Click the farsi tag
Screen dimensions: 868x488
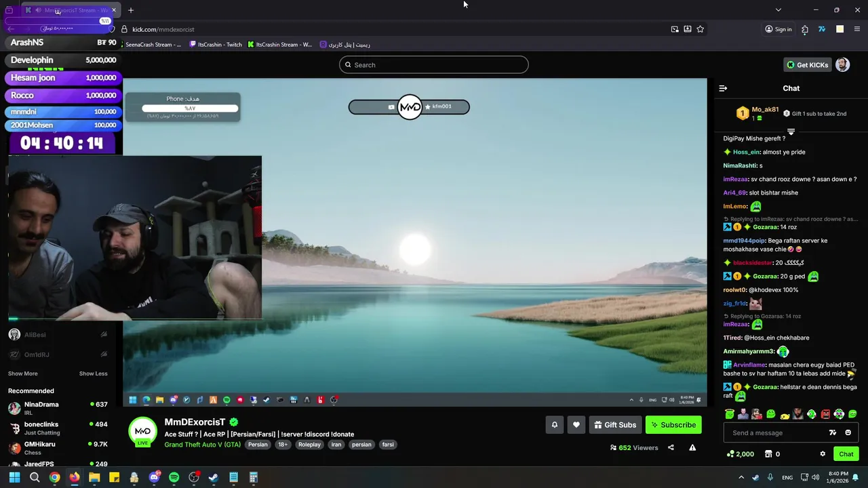(388, 445)
